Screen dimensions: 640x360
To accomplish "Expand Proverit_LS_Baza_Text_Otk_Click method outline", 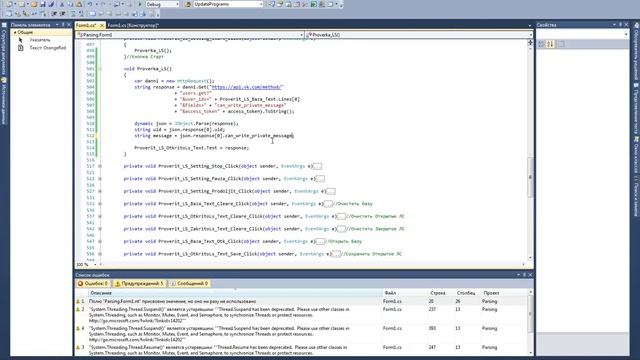I will (100, 241).
